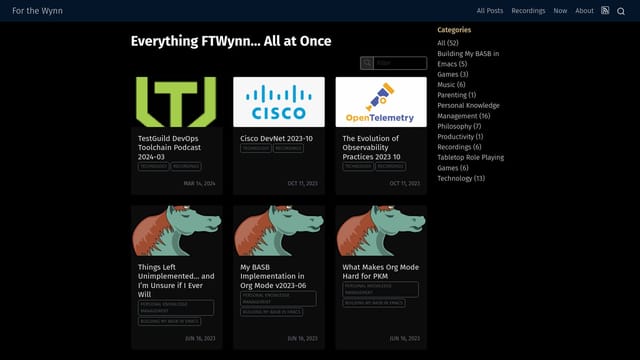Open site search via header magnifier icon
Viewport: 640px width, 360px height.
[x=621, y=11]
